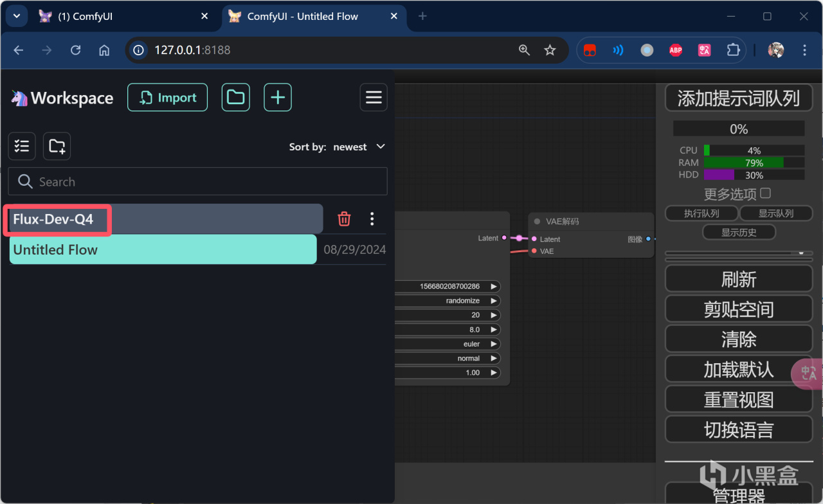The image size is (823, 504).
Task: Switch to ComfyUI - Untitled Flow tab
Action: (x=315, y=17)
